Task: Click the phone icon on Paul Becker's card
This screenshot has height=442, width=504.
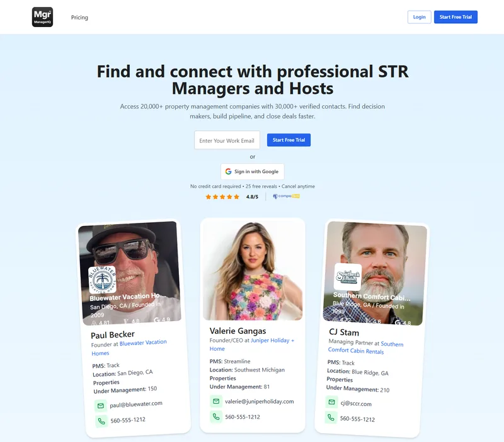Action: click(x=101, y=421)
